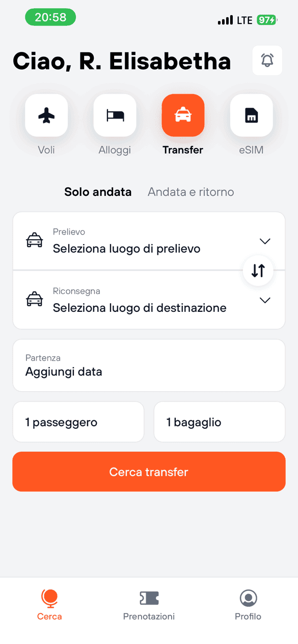Image resolution: width=298 pixels, height=644 pixels.
Task: Open Prenotazioni with the ticket icon
Action: coord(149,603)
